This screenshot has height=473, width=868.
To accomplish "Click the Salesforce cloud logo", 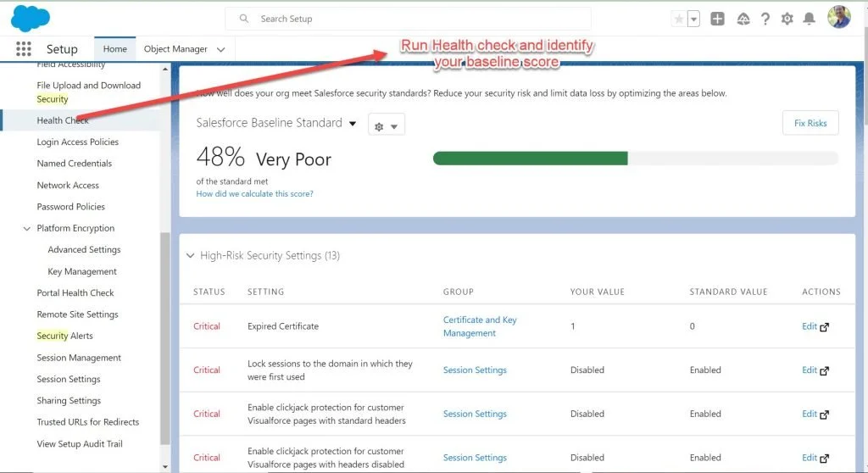I will click(31, 19).
